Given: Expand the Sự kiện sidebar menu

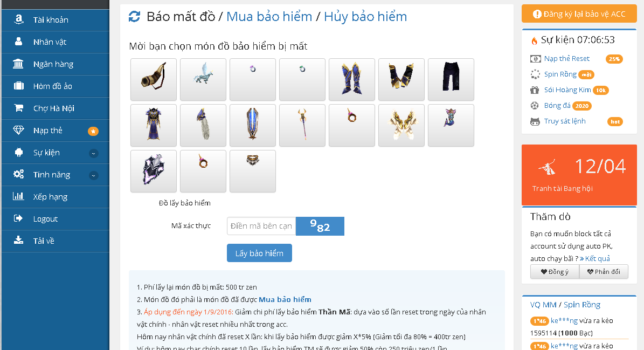Looking at the screenshot, I should [94, 153].
